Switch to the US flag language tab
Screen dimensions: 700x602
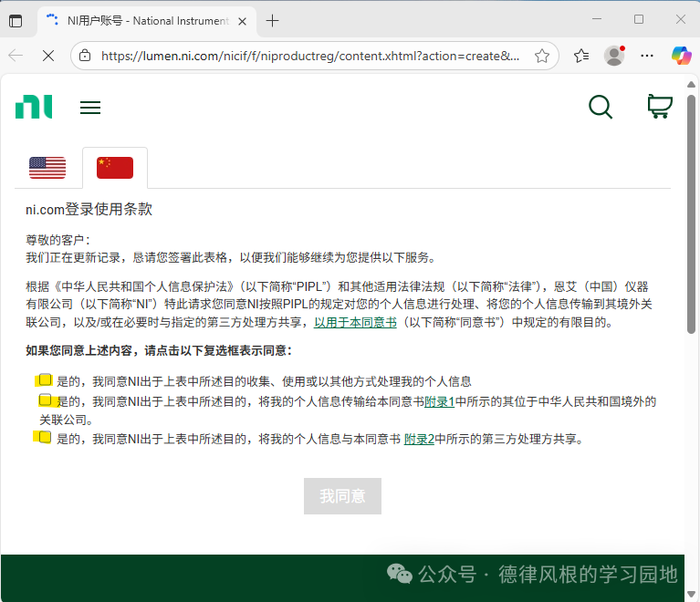tap(47, 168)
